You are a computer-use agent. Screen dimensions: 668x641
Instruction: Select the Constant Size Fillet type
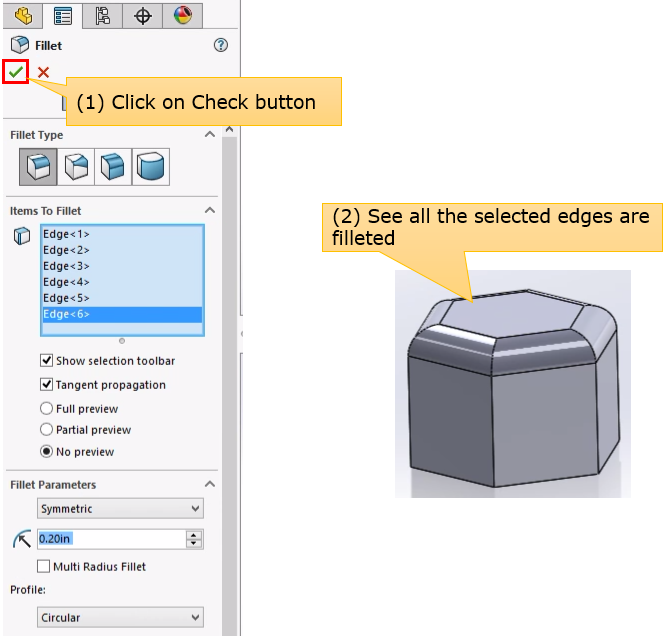38,167
